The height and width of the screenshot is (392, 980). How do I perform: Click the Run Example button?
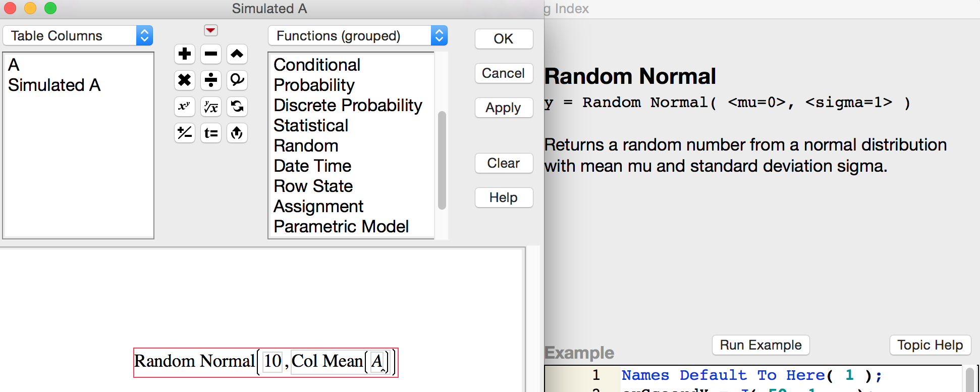[x=760, y=345]
